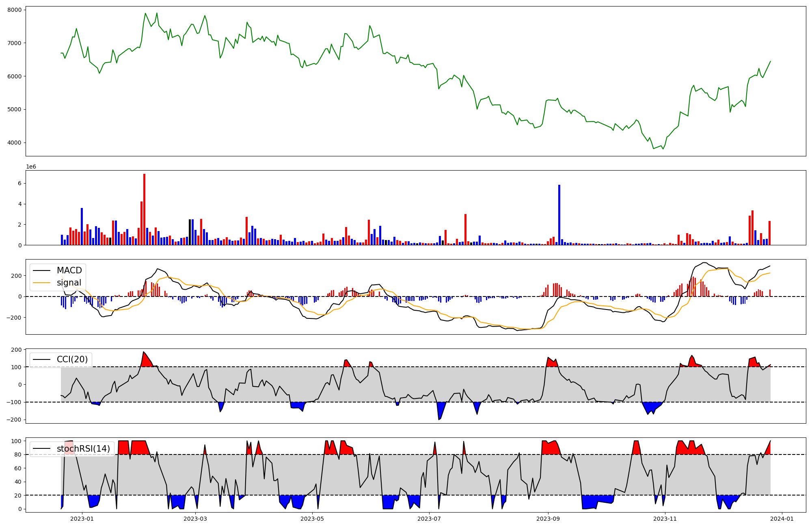Click the 8000 price axis tick label
The height and width of the screenshot is (528, 812).
[15, 10]
